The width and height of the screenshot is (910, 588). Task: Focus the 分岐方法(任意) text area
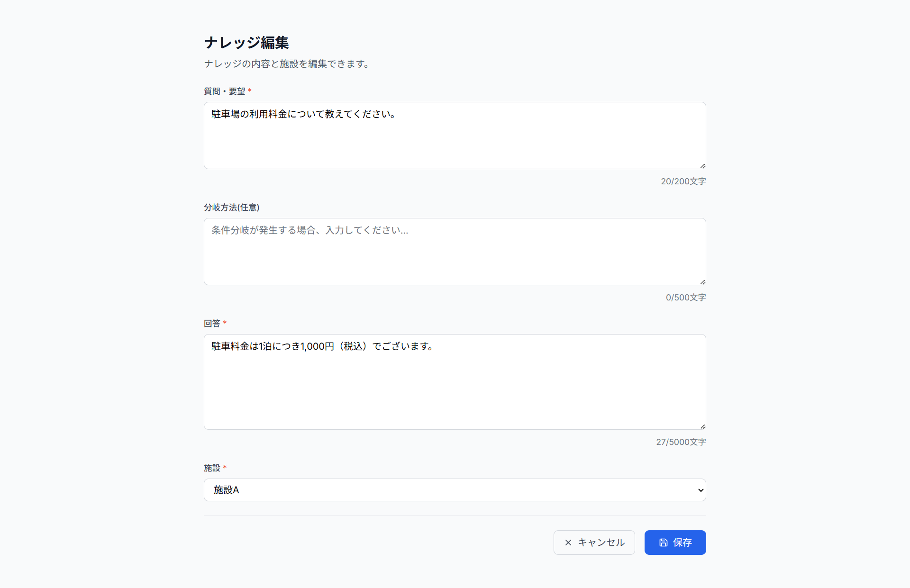[455, 252]
